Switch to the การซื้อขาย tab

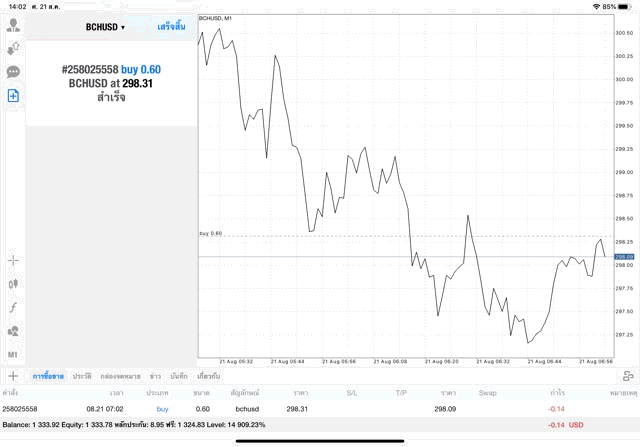pos(47,376)
